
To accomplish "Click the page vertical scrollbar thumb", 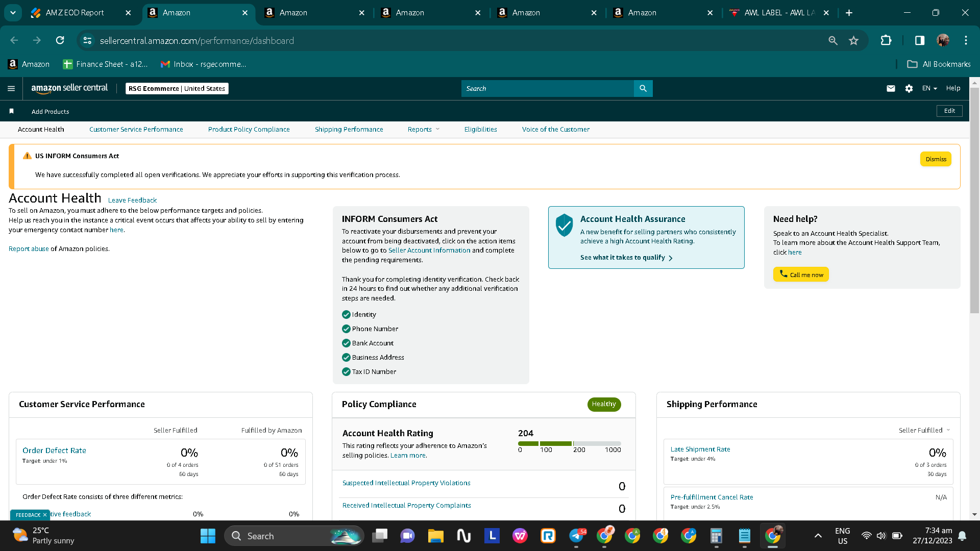I will click(974, 199).
